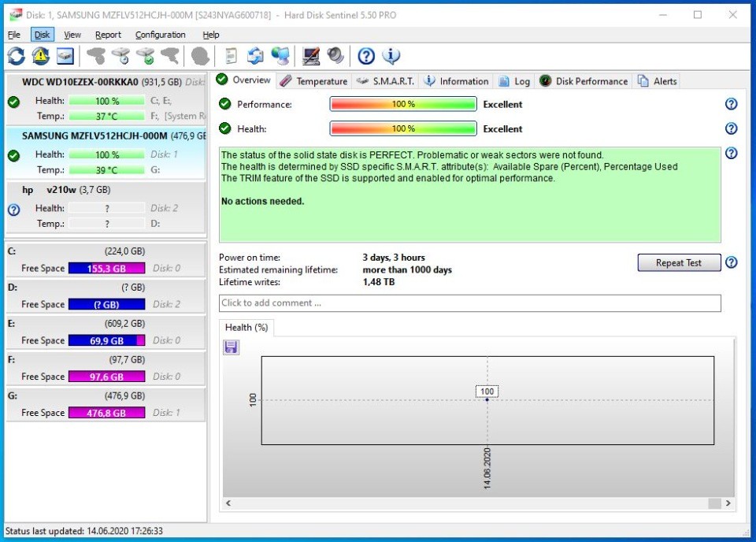Image resolution: width=756 pixels, height=542 pixels.
Task: Click the help icon beside Repeat Test
Action: [x=731, y=263]
